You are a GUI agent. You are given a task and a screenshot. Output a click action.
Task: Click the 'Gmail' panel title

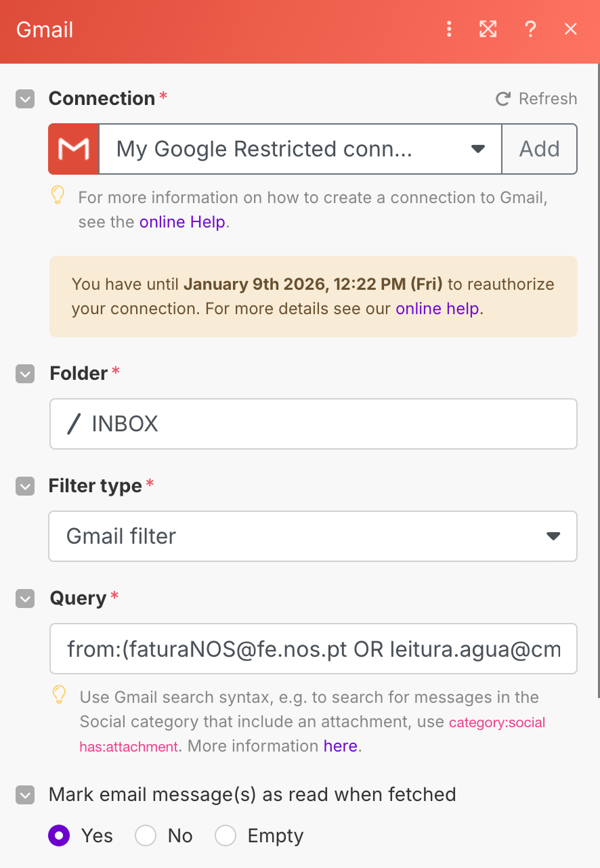pos(45,30)
